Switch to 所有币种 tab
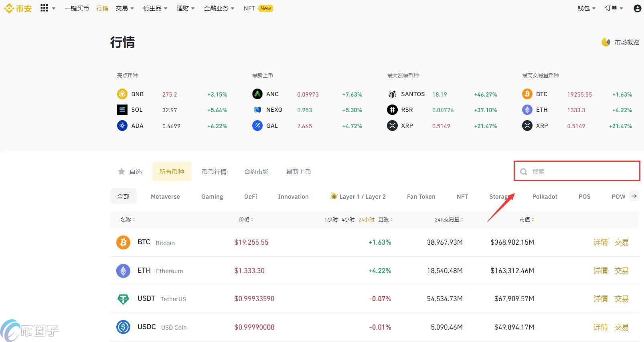This screenshot has width=644, height=342. (172, 171)
